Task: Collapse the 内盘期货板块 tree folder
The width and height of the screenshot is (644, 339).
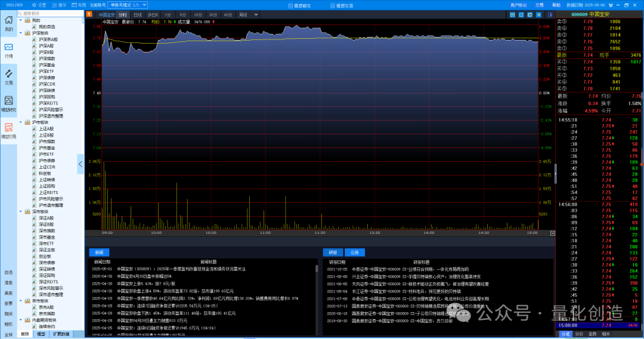Action: 21,320
